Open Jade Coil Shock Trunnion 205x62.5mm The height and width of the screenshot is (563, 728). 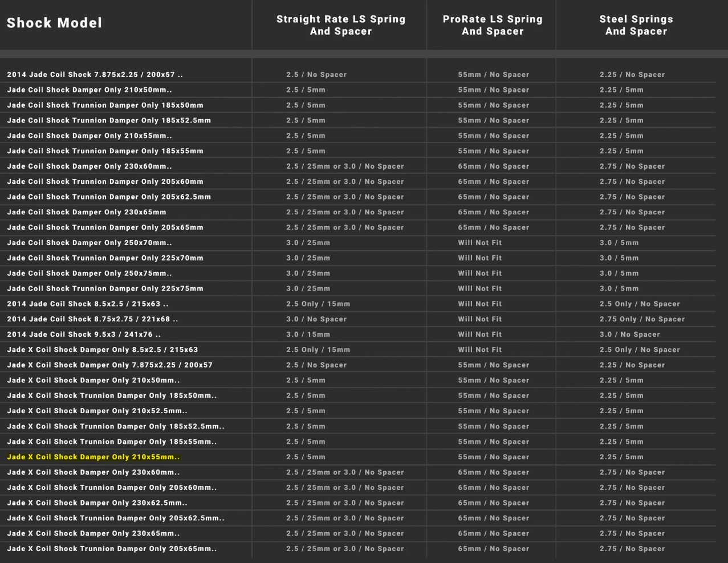click(x=109, y=197)
